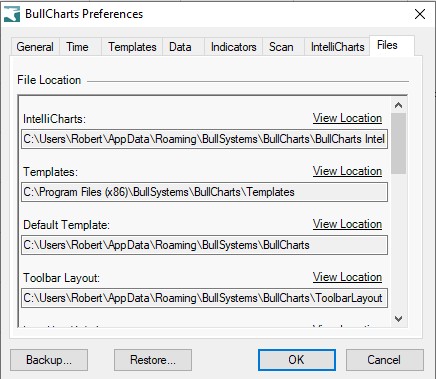Open the Indicators tab
Viewport: 436px width, 379px height.
point(234,47)
